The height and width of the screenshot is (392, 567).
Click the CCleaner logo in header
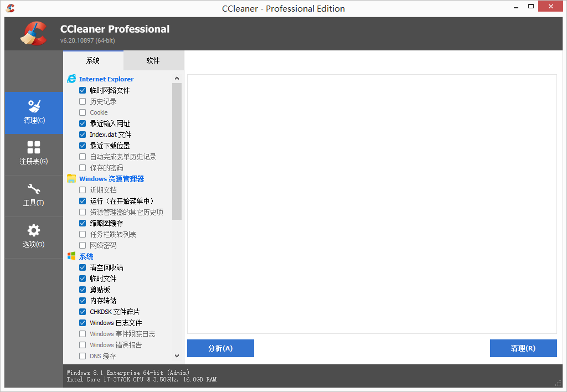click(x=34, y=34)
